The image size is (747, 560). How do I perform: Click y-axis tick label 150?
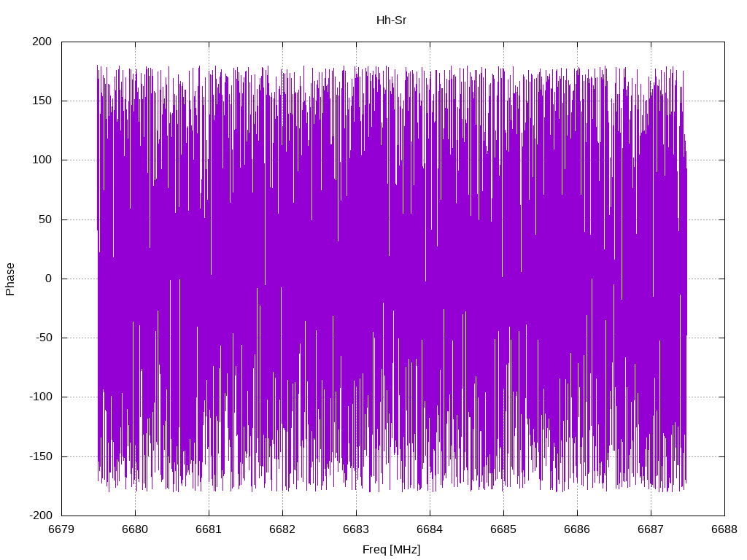point(42,101)
